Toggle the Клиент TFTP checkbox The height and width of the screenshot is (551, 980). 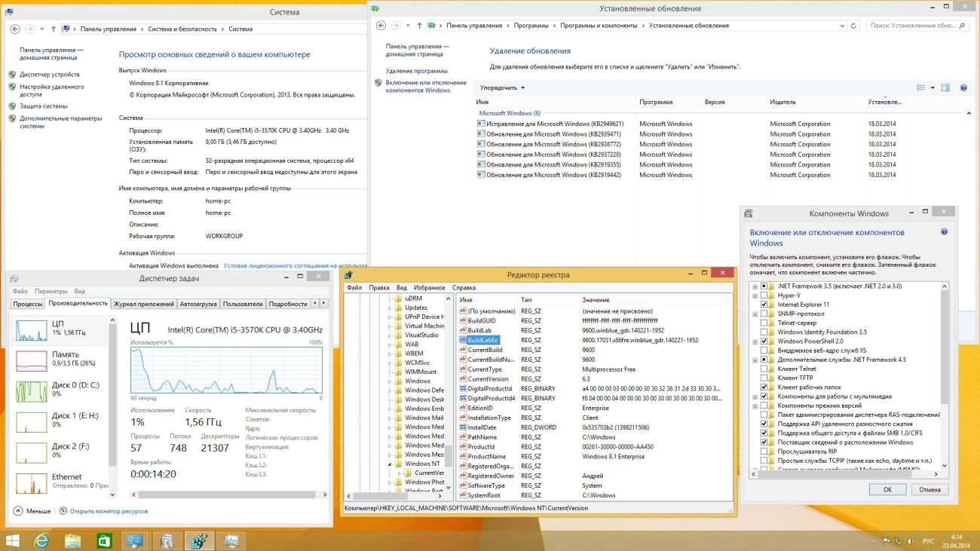[x=764, y=378]
